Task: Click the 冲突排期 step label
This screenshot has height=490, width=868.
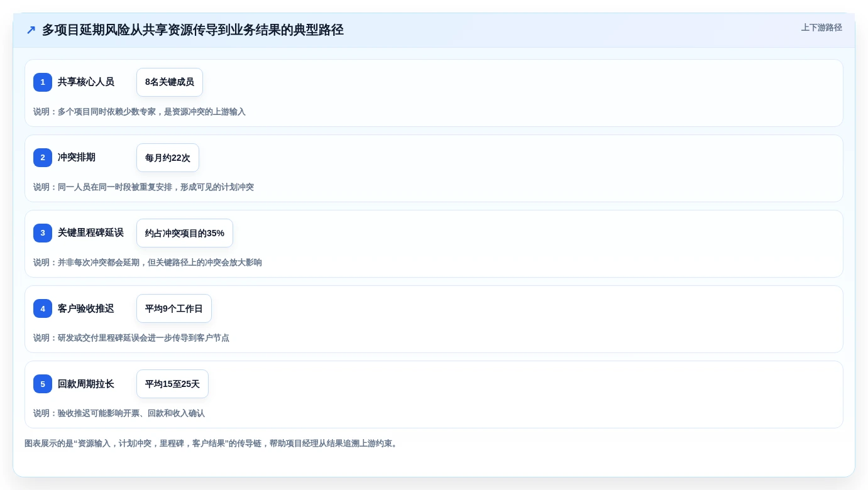Action: point(77,158)
